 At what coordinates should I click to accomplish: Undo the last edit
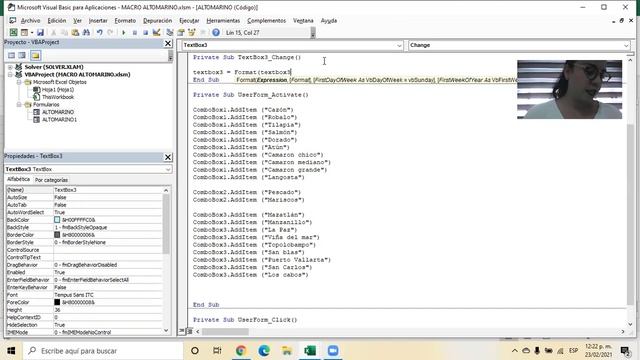click(99, 32)
